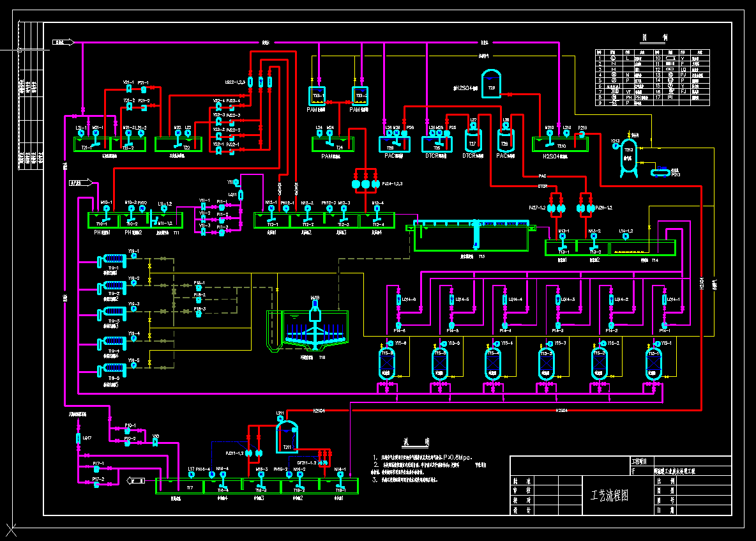Select the 说明 notes heading

click(x=416, y=442)
